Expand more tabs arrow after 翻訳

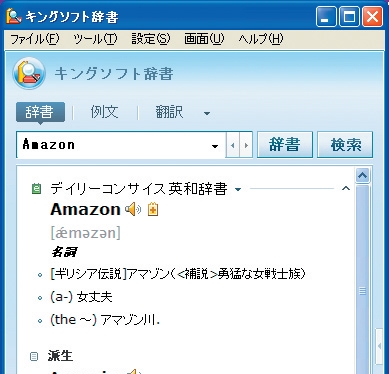coord(207,114)
